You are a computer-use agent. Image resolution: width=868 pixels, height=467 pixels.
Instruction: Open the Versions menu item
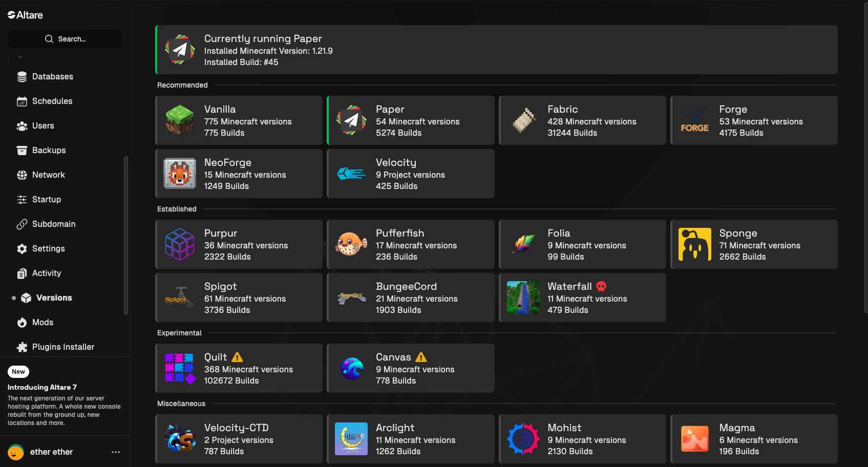pos(54,298)
